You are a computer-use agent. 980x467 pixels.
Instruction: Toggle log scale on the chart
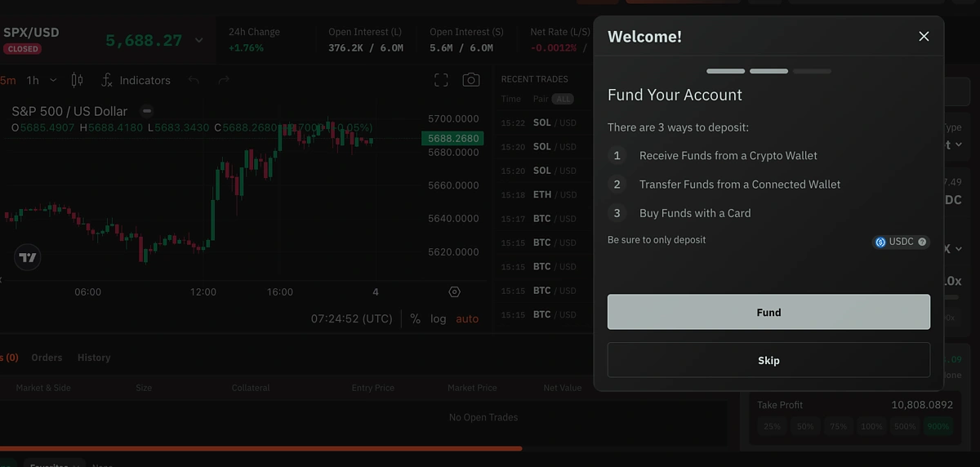click(439, 318)
